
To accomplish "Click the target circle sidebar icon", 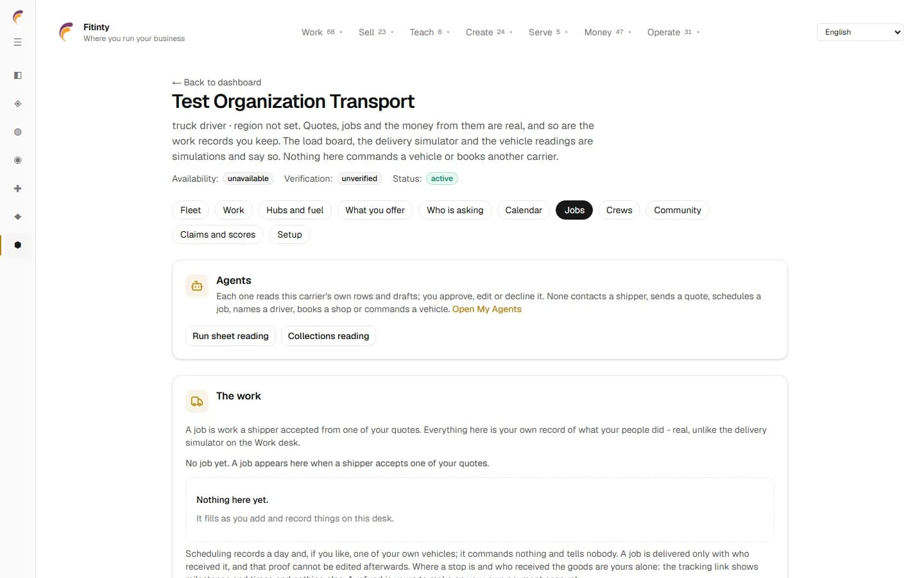I will coord(18,161).
